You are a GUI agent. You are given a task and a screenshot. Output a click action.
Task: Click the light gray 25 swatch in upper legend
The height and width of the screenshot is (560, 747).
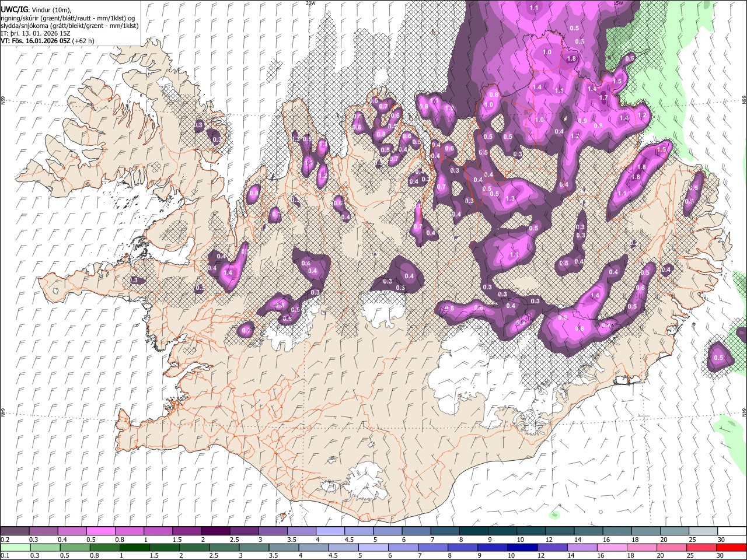click(704, 531)
